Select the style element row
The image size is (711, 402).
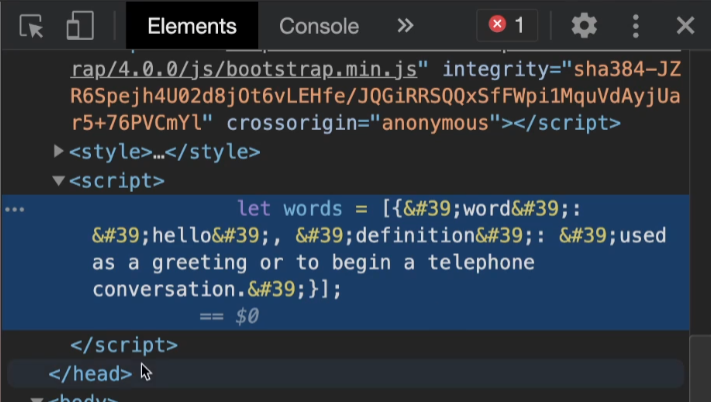pos(165,152)
